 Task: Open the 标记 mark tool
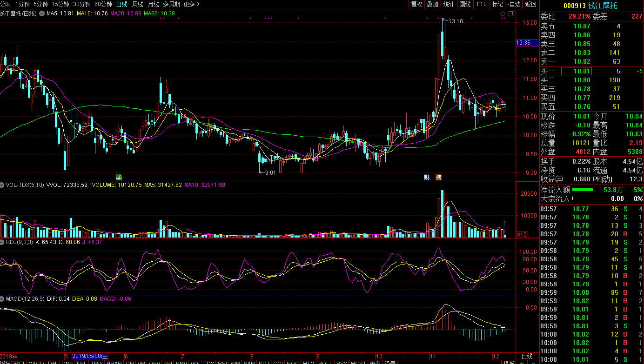click(497, 4)
